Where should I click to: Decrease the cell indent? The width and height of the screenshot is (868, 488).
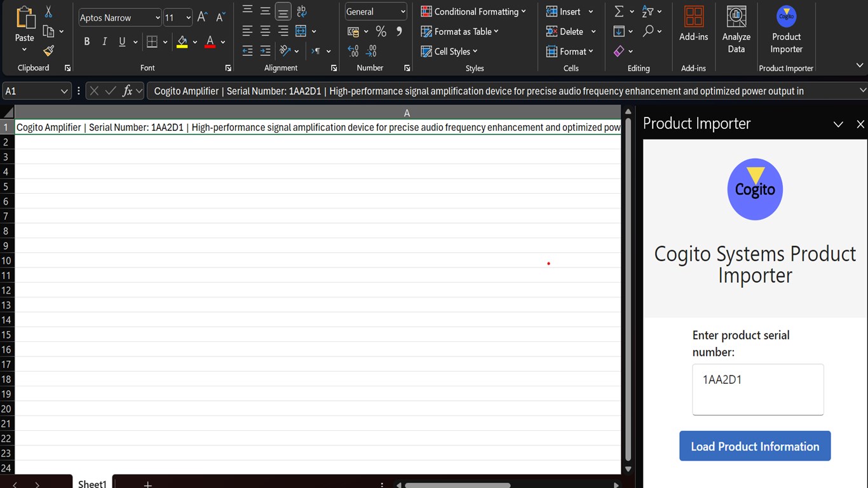point(247,51)
